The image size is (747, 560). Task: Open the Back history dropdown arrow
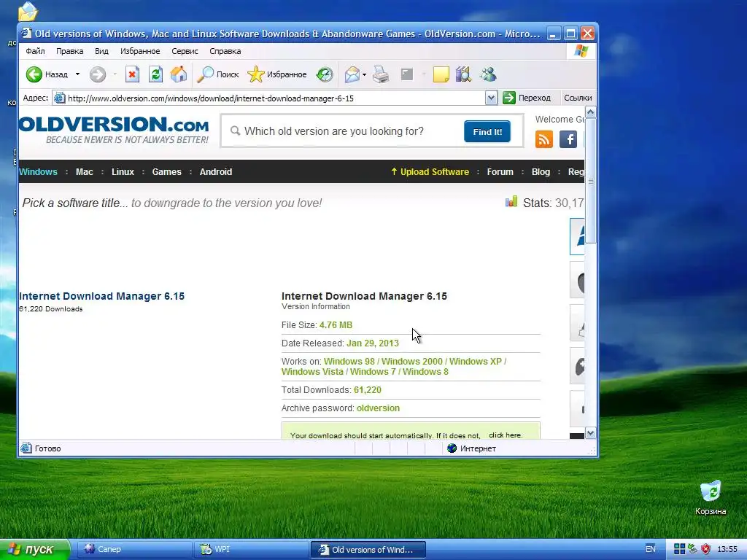77,74
